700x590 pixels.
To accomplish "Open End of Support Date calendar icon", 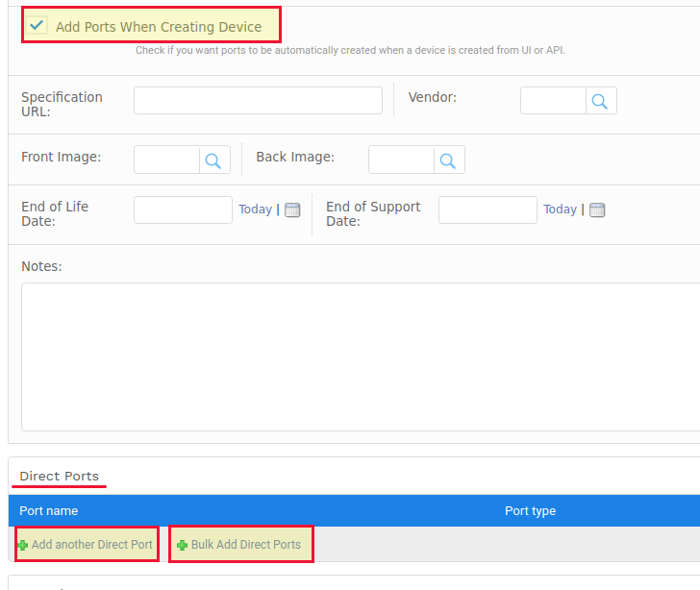I will pyautogui.click(x=597, y=209).
